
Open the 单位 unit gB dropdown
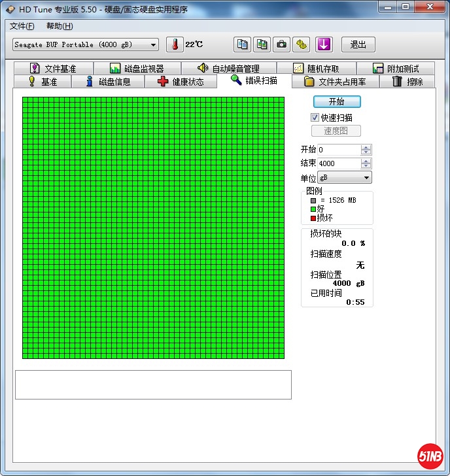click(x=345, y=178)
